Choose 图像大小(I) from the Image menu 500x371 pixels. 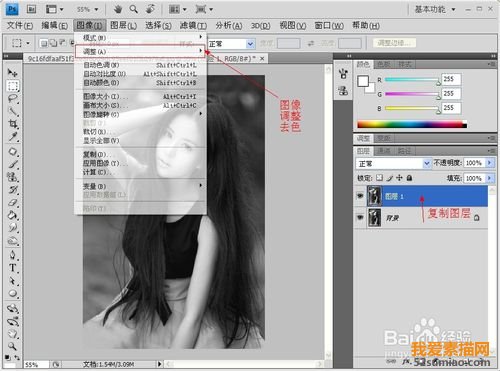140,97
